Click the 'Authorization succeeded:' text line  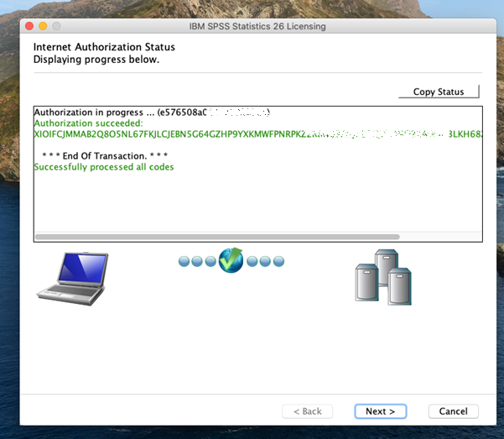[88, 123]
